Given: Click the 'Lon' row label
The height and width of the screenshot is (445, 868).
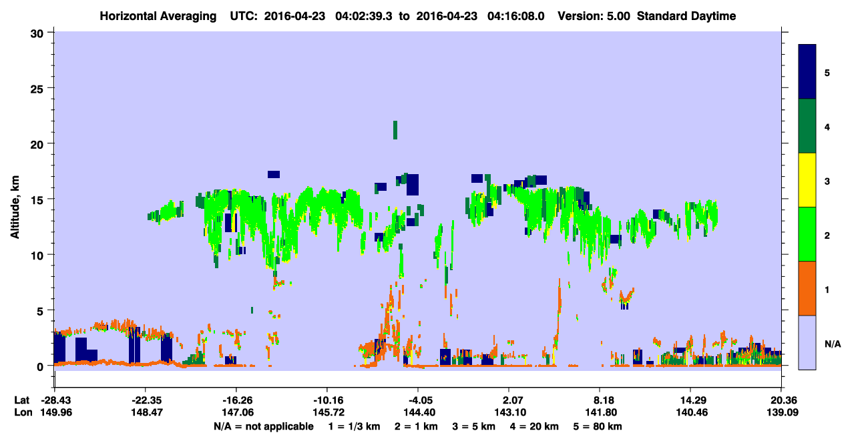Looking at the screenshot, I should tap(22, 413).
